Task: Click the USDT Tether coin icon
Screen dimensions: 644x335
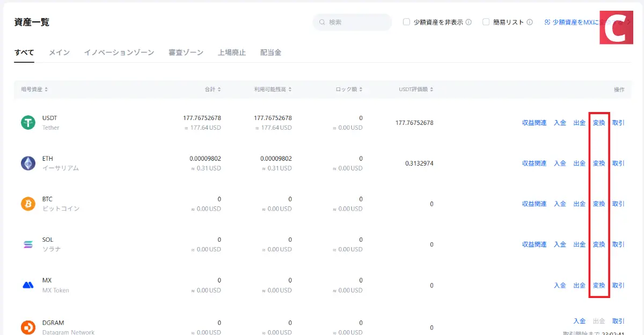Action: [28, 123]
